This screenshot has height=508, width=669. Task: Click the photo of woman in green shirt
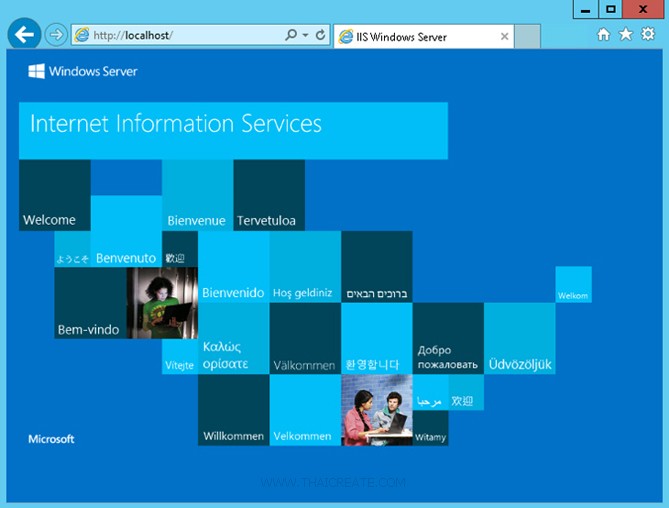162,303
